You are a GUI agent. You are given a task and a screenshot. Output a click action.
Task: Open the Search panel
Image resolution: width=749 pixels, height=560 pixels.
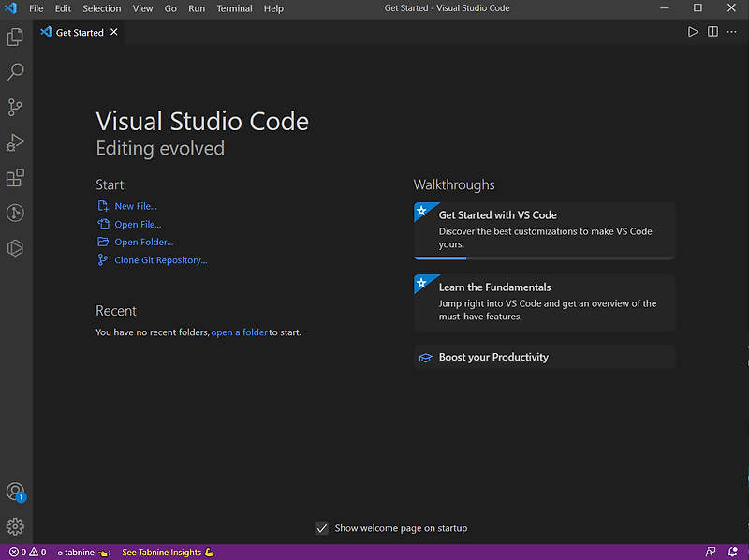point(14,71)
